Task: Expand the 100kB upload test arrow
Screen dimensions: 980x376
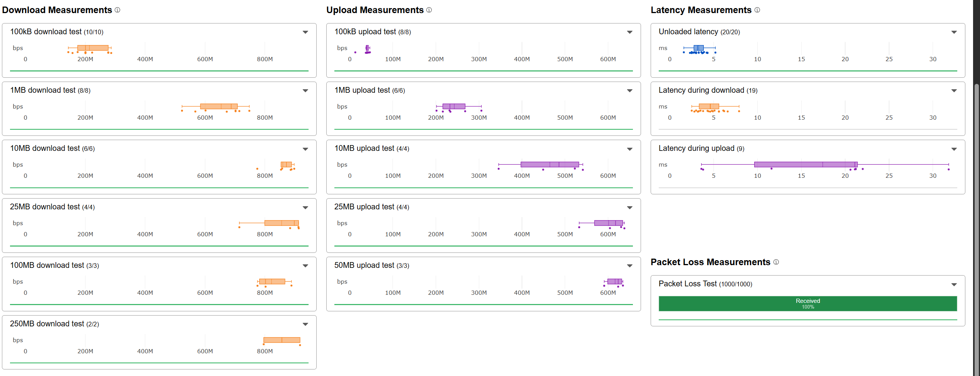Action: [630, 32]
